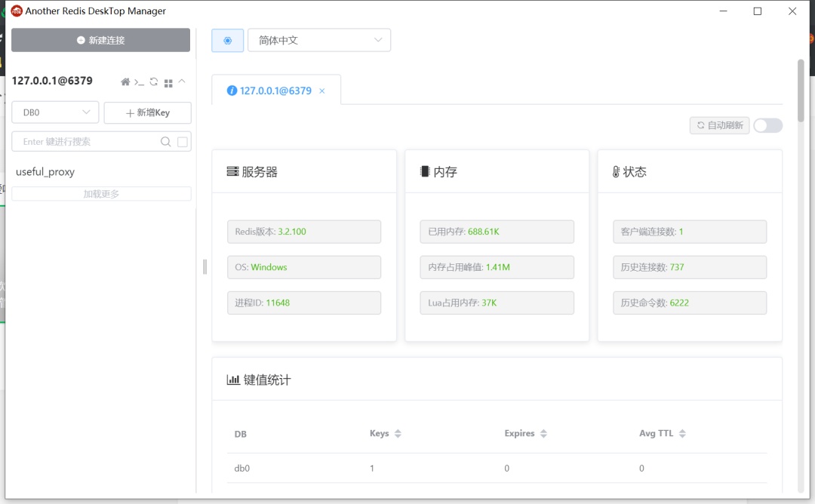The width and height of the screenshot is (815, 504).
Task: Refresh the 127.0.0.1@6379 connection
Action: (154, 81)
